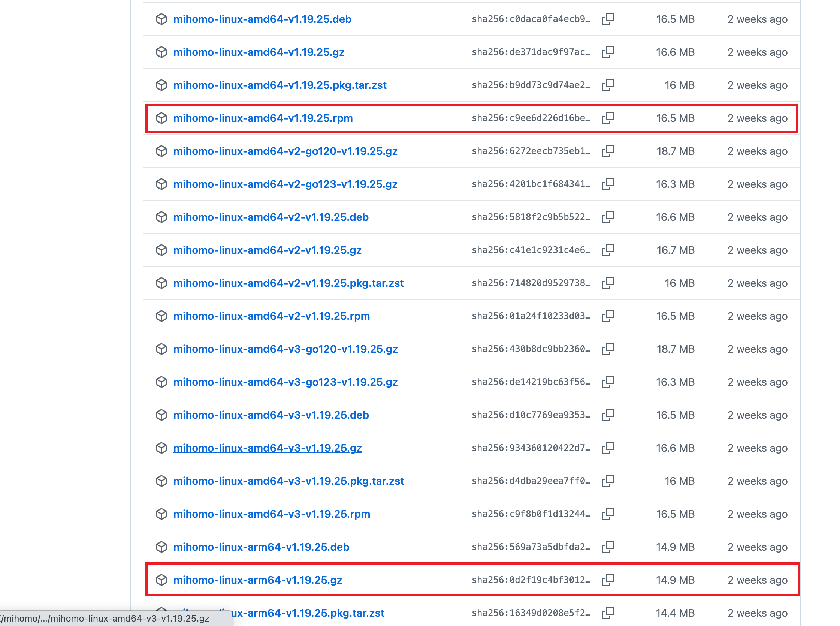
Task: Click package icon beside mihomo-linux-amd64-v1.19.25.rpm
Action: (161, 118)
